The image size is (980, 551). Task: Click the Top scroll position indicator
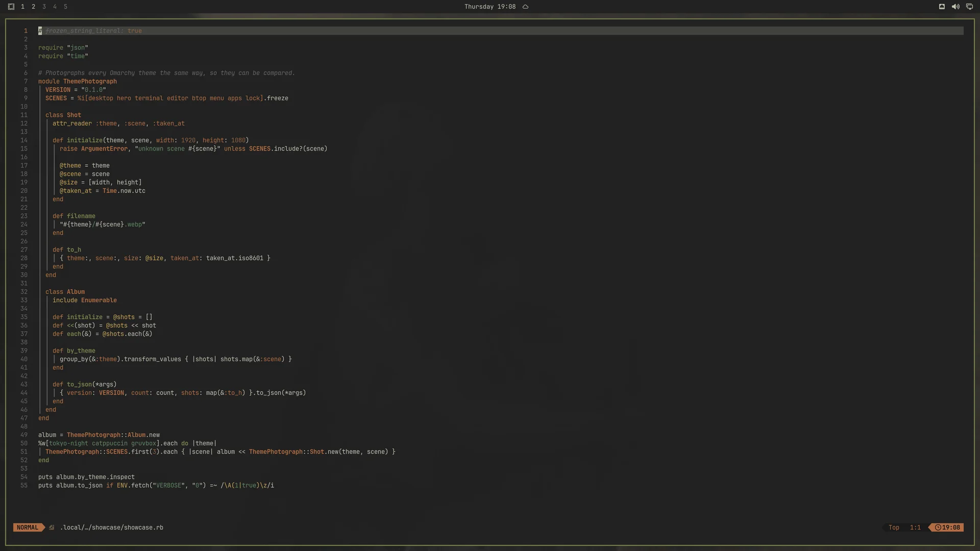[894, 528]
